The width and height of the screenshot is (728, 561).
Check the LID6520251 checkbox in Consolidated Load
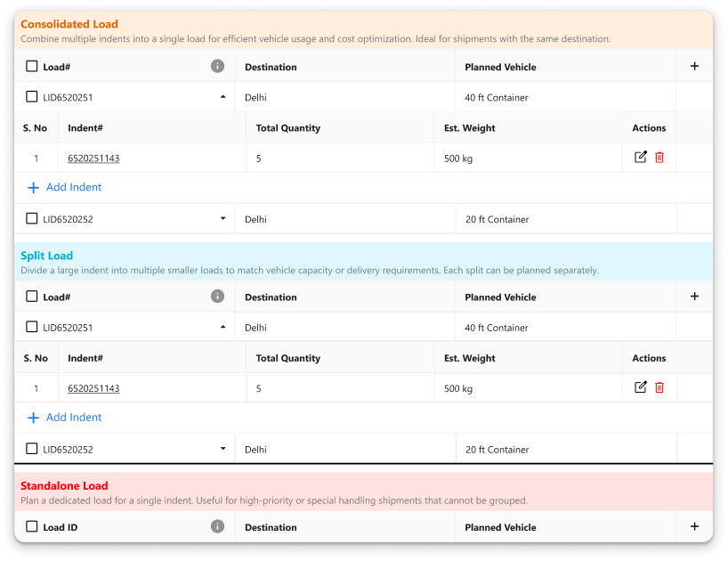(32, 97)
